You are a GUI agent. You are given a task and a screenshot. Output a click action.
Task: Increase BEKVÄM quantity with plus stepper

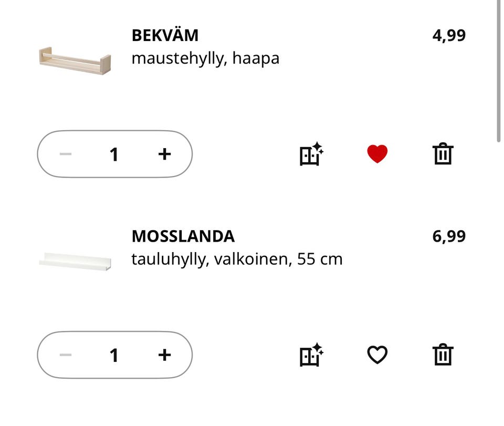coord(164,153)
